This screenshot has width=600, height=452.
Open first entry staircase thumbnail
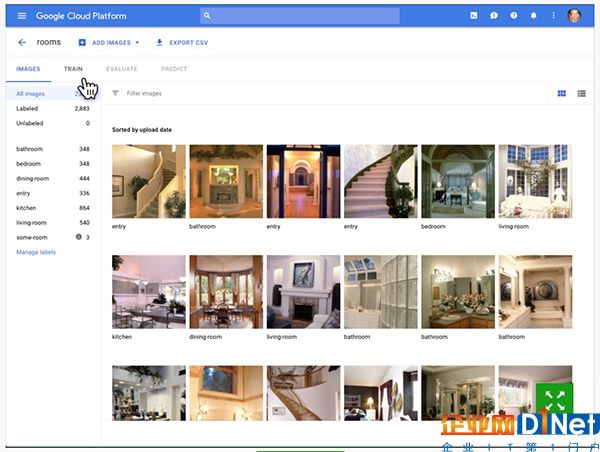(149, 181)
